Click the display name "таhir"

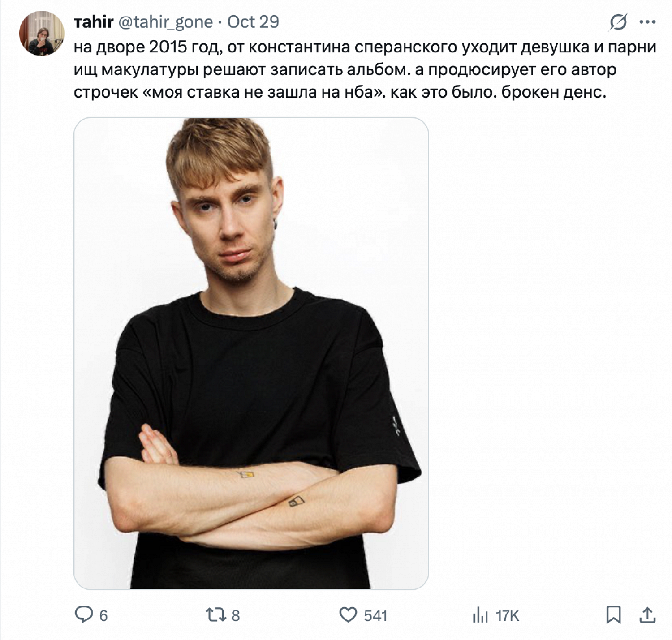click(93, 22)
